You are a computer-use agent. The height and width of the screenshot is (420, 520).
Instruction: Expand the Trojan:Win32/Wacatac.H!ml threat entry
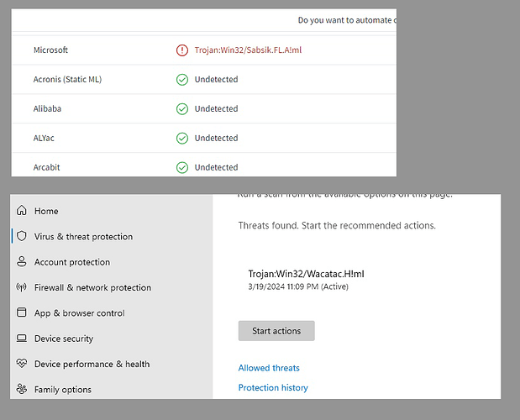(306, 274)
